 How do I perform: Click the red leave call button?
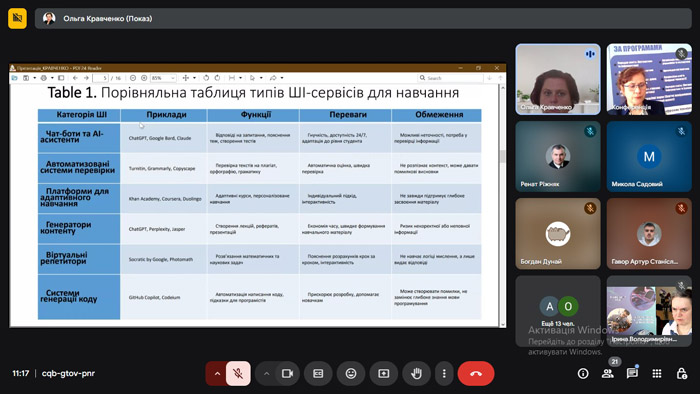476,373
